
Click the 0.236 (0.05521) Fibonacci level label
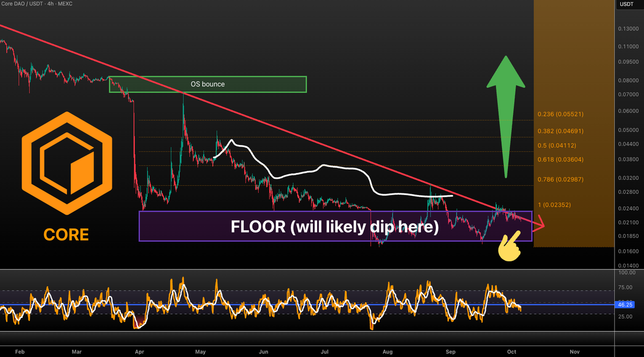(561, 114)
